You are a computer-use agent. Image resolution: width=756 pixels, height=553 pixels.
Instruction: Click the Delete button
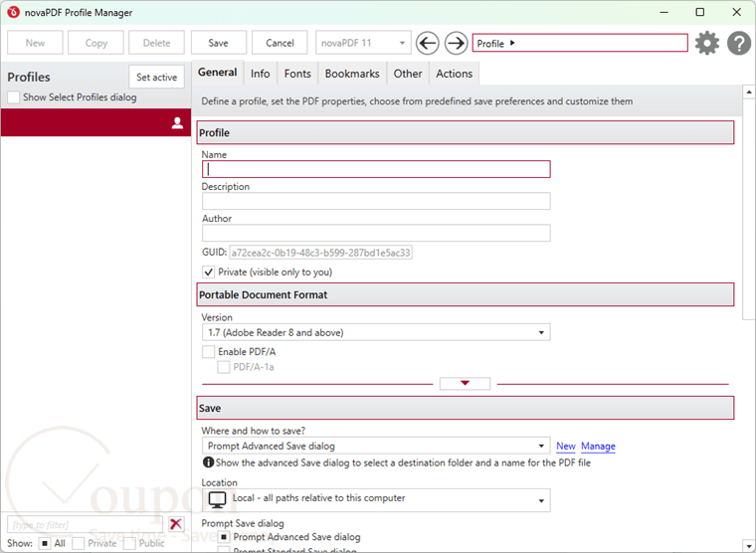(x=157, y=43)
